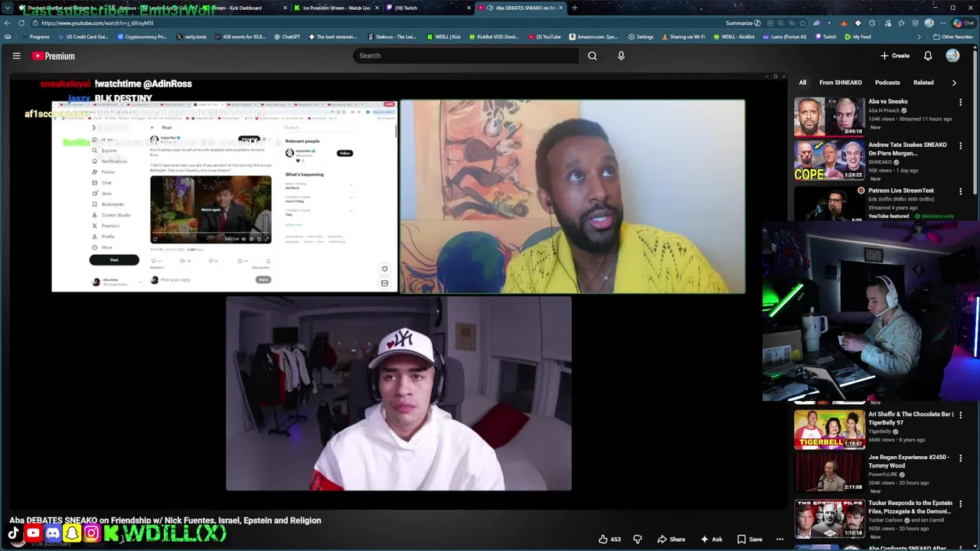Screen dimensions: 980x551
Task: Click the Share button
Action: pos(671,540)
